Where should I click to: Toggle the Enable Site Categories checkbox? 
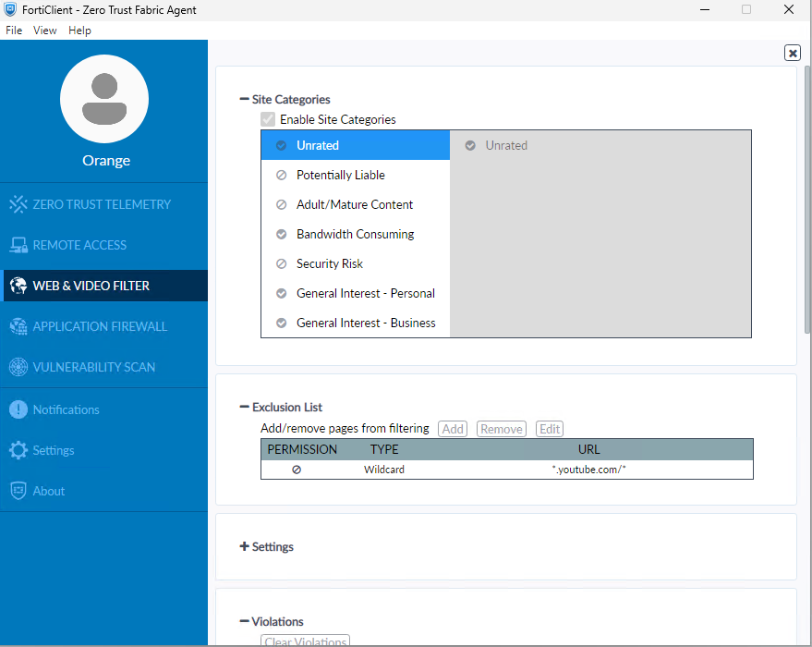(x=268, y=119)
